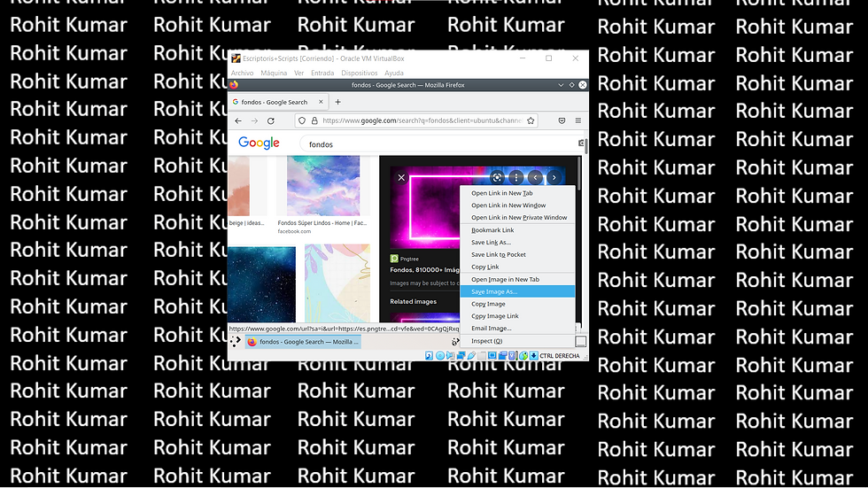Open the Save to Pocket icon

(562, 120)
